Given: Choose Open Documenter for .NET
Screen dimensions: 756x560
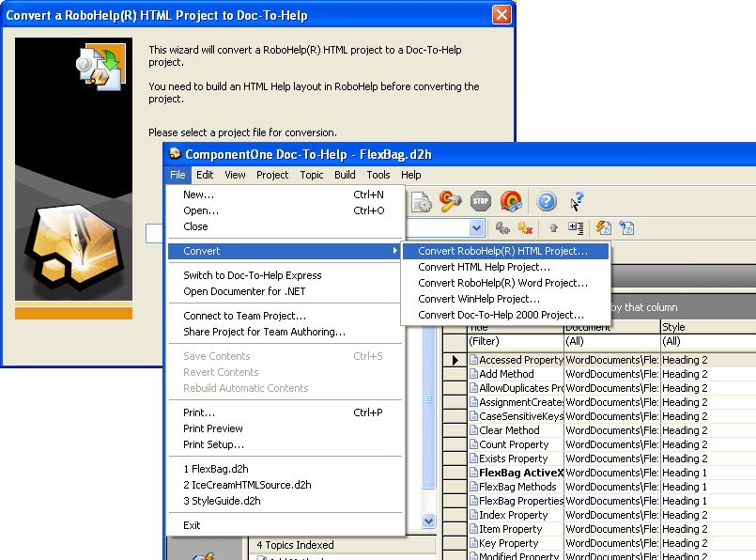Looking at the screenshot, I should pos(285,291).
